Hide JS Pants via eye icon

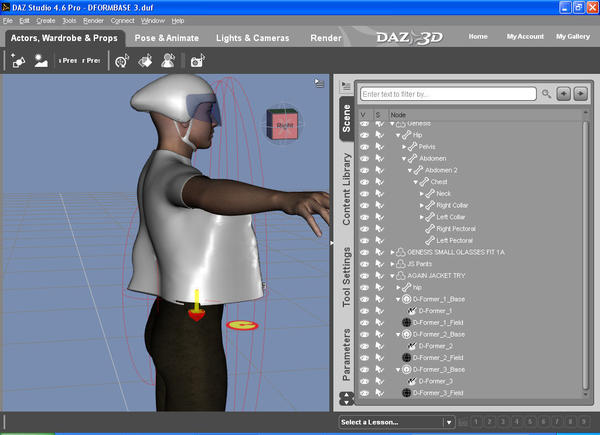coord(364,264)
